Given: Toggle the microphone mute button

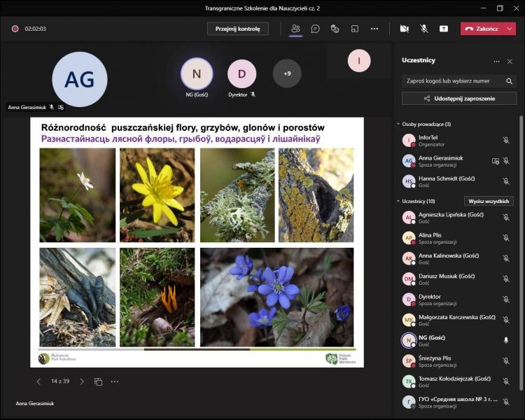Looking at the screenshot, I should click(x=424, y=29).
